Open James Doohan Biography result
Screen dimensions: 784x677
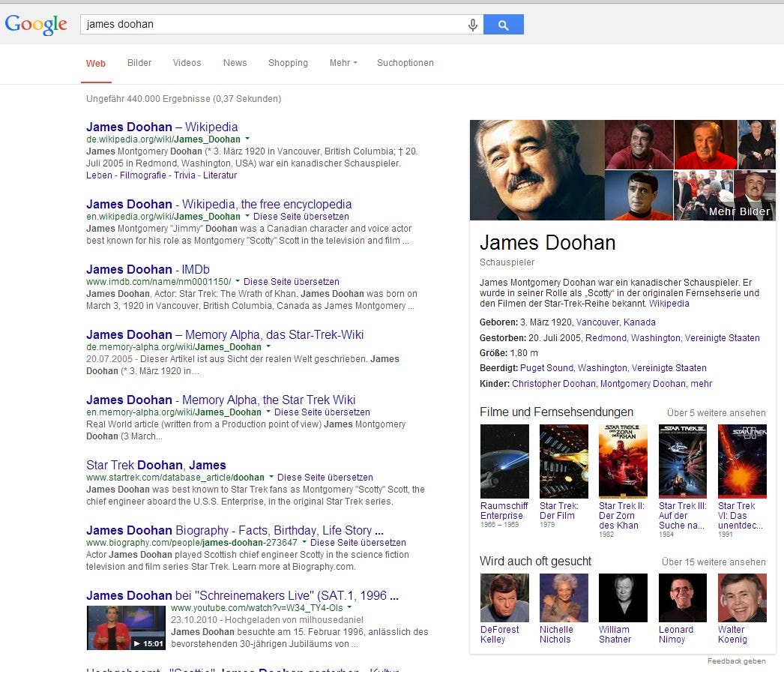[235, 530]
